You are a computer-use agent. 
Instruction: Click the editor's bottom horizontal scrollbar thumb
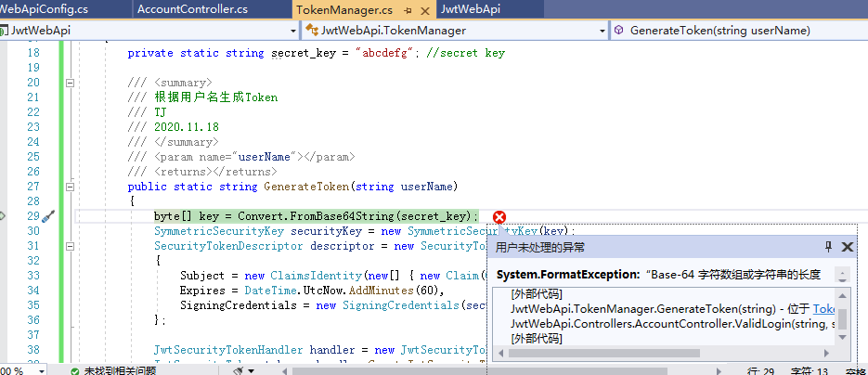point(480,370)
